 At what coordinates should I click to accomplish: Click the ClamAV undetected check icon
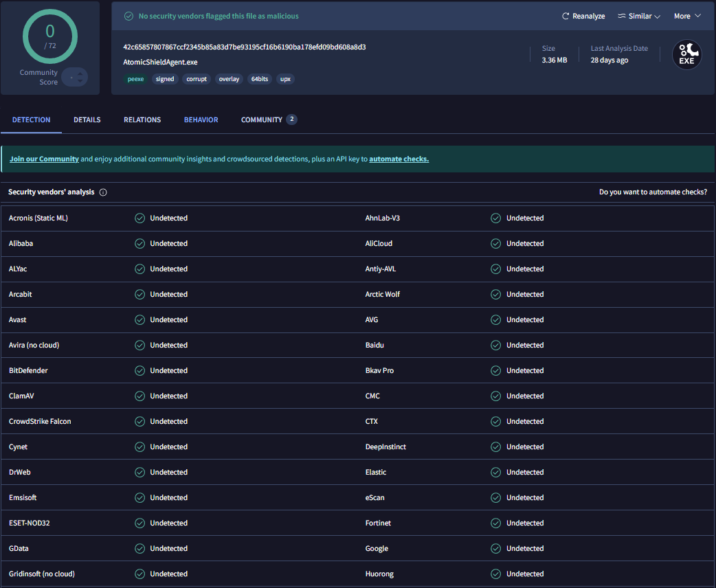[139, 396]
